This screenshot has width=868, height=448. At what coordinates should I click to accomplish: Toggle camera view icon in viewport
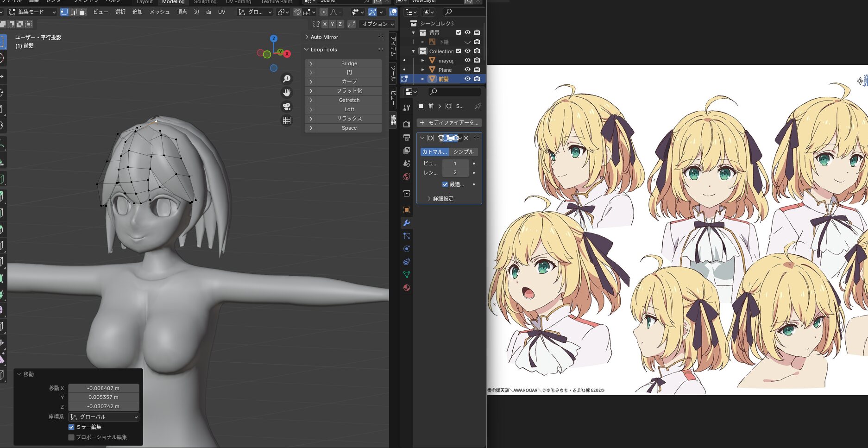pyautogui.click(x=287, y=107)
